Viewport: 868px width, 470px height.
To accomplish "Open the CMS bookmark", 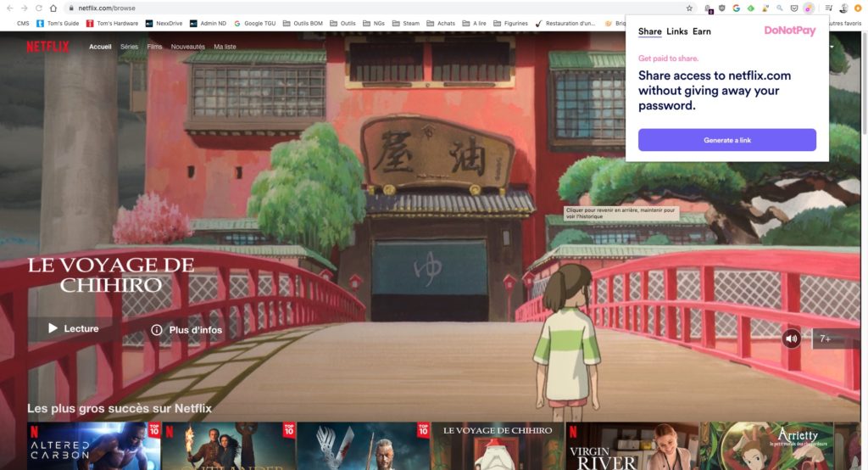I will coord(23,23).
